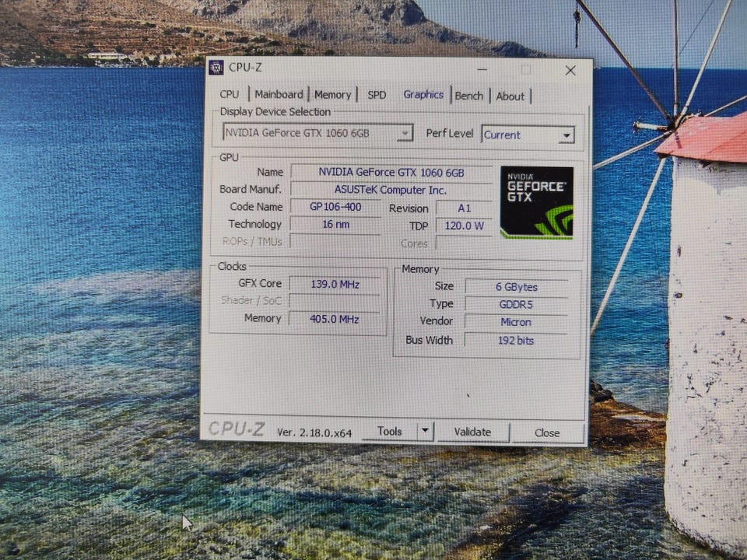The image size is (747, 560).
Task: Click the 'CPU-Z' title text
Action: pos(245,68)
